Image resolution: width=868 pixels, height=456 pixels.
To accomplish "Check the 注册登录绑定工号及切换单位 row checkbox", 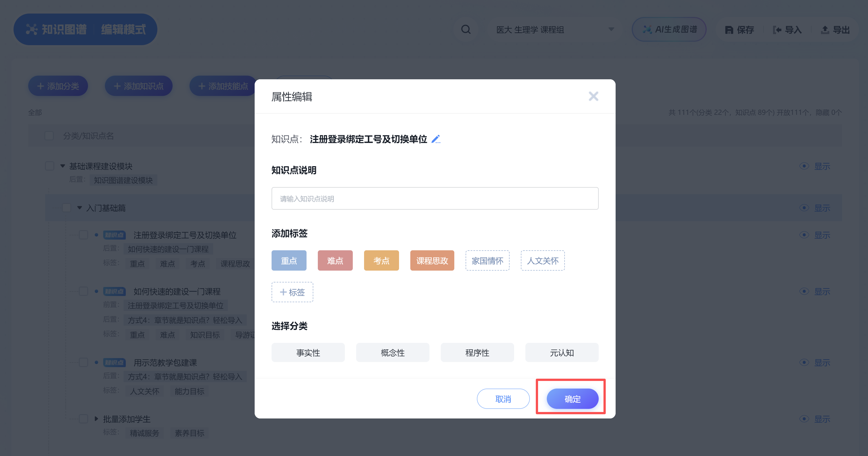I will [x=83, y=235].
